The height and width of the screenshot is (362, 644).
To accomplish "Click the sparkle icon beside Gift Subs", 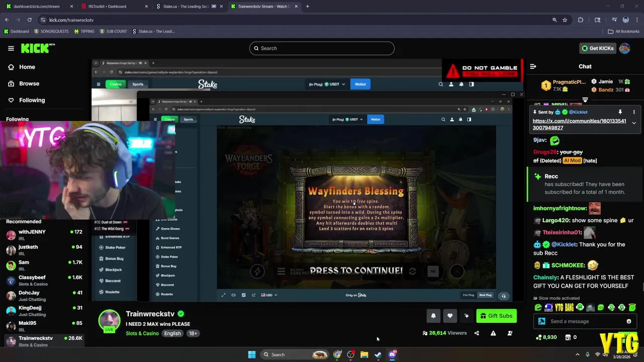I will (x=466, y=316).
